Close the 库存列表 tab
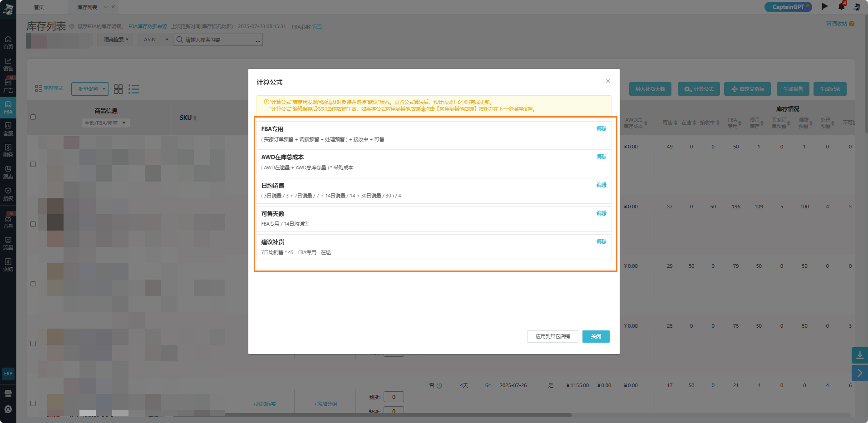868x423 pixels. (113, 7)
